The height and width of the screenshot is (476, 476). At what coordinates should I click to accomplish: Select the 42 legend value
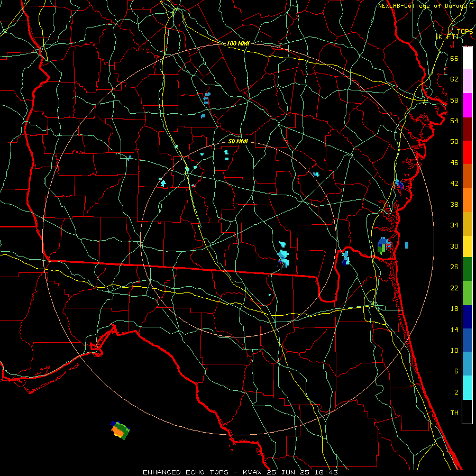click(x=454, y=184)
